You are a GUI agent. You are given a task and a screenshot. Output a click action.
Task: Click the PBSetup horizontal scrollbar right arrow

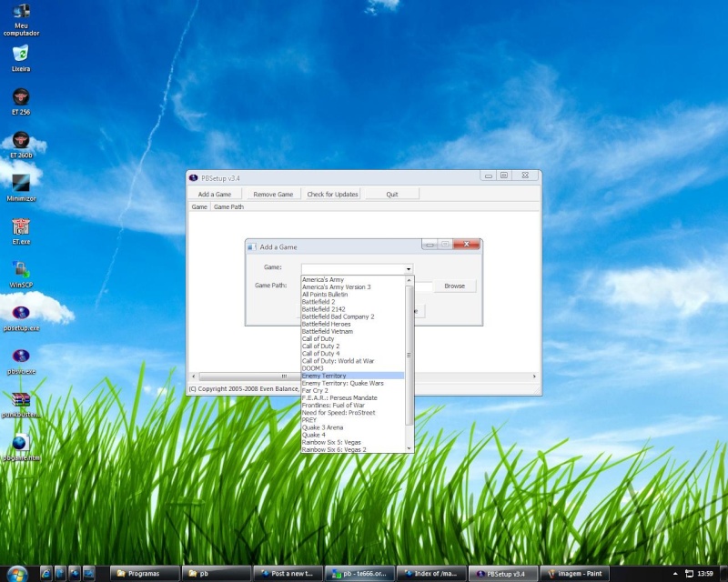pos(534,376)
